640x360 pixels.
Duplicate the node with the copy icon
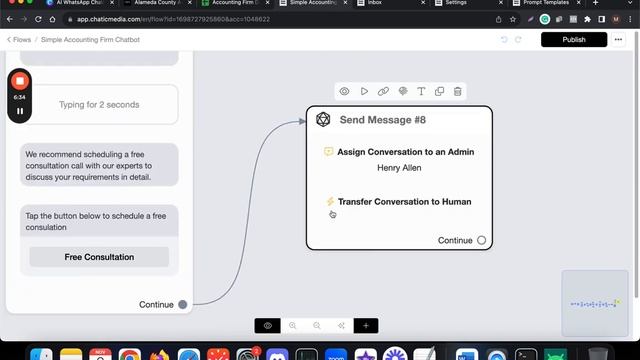[x=439, y=91]
